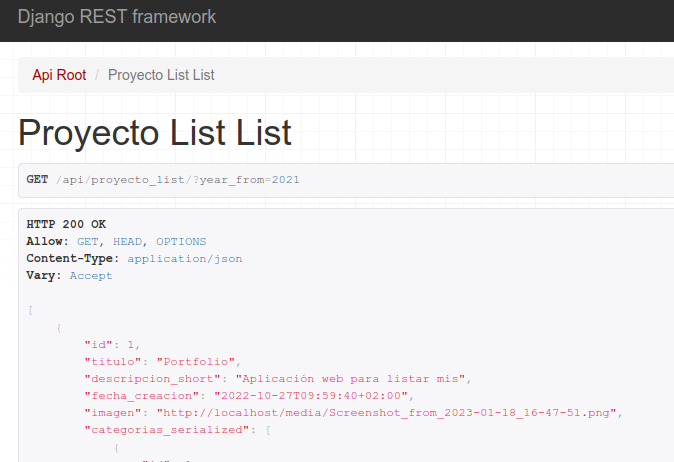Click the "imagen" key in JSON
This screenshot has width=674, height=462.
point(112,412)
